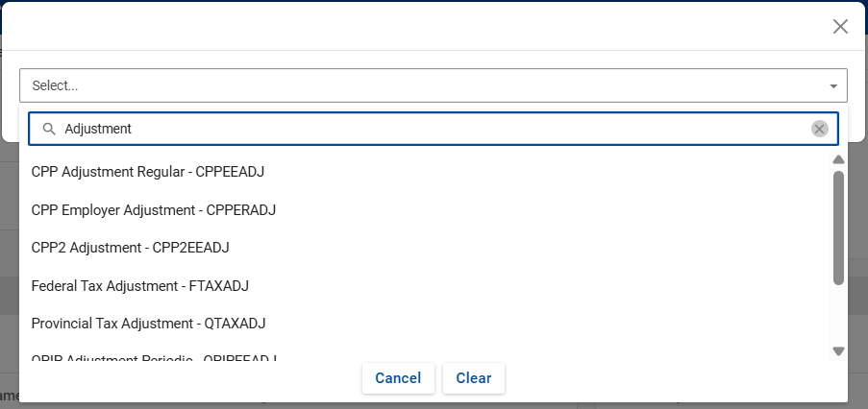Click the typed word Adjustment in search
Screen dimensions: 868x409
98,129
